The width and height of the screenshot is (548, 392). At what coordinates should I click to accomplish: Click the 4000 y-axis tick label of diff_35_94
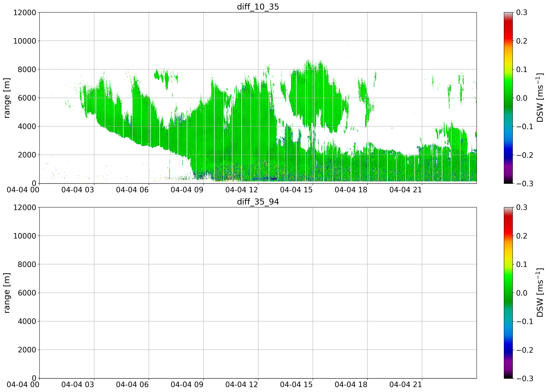[27, 322]
